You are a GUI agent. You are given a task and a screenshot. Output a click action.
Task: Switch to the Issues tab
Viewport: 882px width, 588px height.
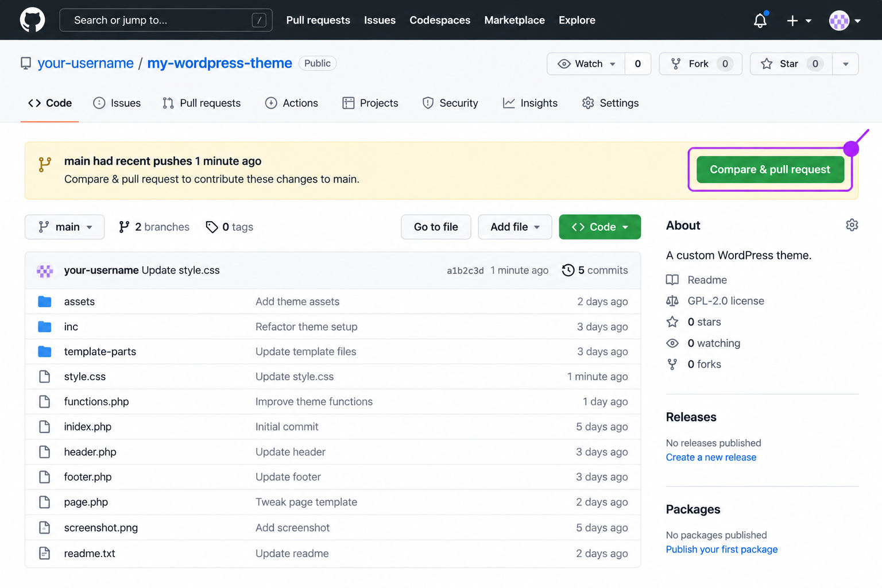tap(117, 103)
